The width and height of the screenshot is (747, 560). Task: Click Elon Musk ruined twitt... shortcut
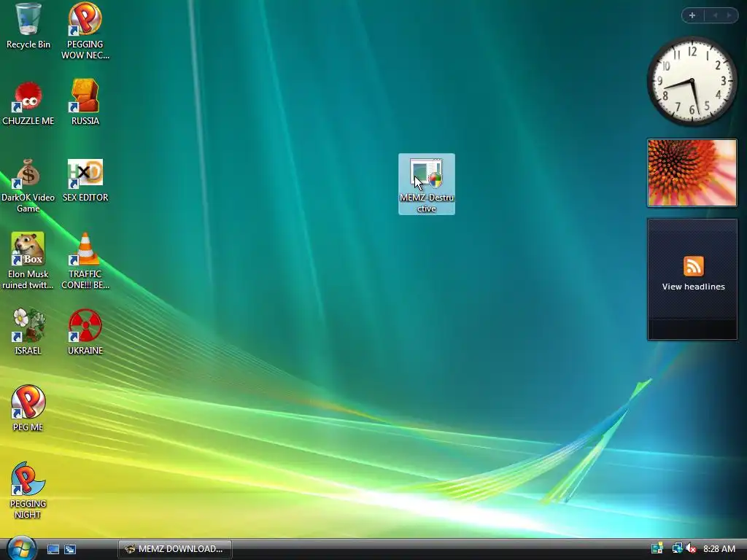(x=28, y=261)
